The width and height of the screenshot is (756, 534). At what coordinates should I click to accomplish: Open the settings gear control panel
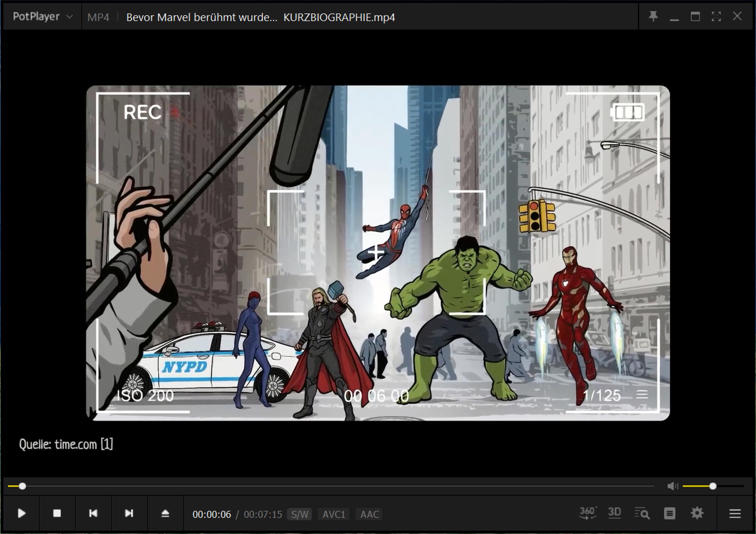click(x=697, y=513)
